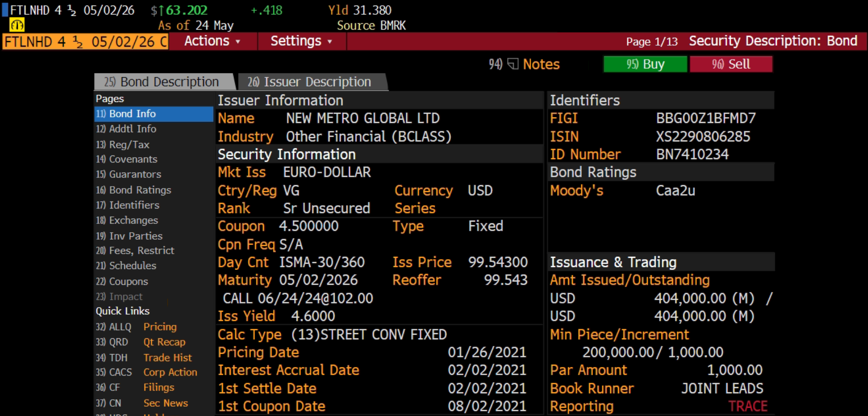Click the Mkt Iss value EURO-DOLLAR
The height and width of the screenshot is (416, 868).
coord(327,173)
